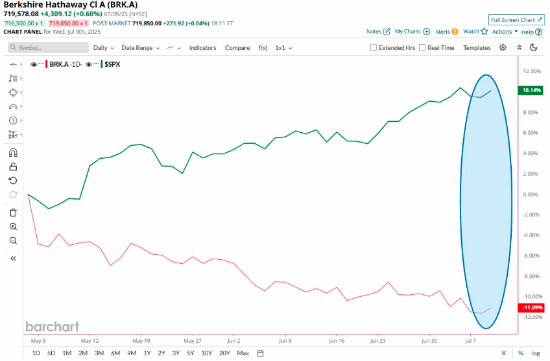Choose the Max time range

pos(243,353)
